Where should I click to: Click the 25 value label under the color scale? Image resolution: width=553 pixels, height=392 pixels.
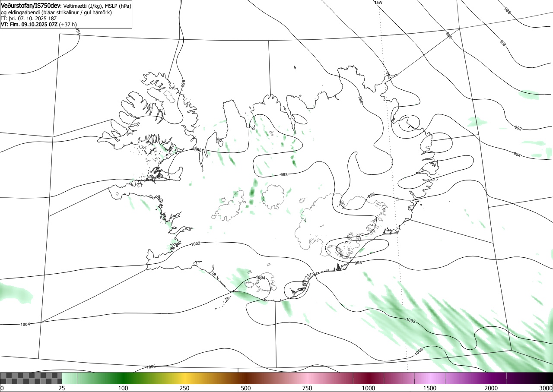[62, 388]
